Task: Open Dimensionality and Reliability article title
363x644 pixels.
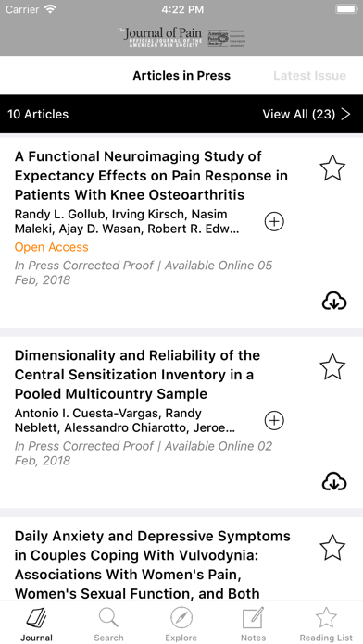Action: [137, 375]
